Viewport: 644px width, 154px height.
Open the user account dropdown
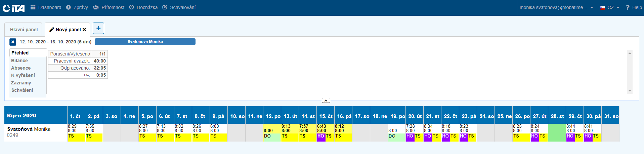[556, 7]
